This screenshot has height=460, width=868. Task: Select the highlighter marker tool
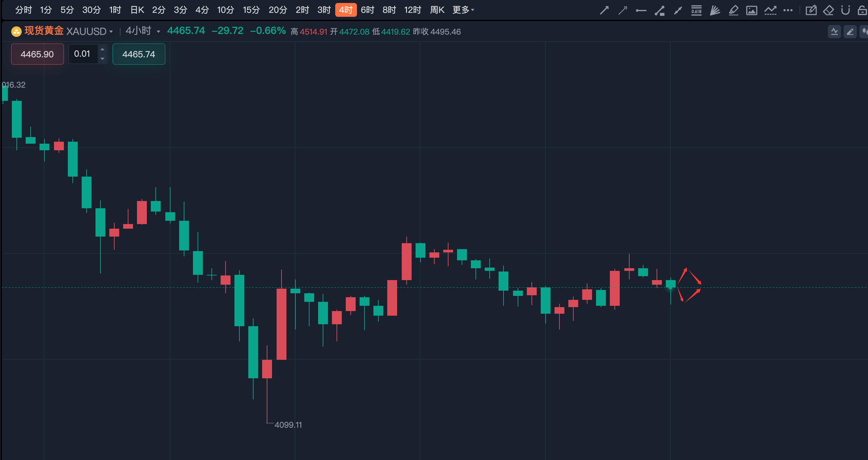point(733,11)
